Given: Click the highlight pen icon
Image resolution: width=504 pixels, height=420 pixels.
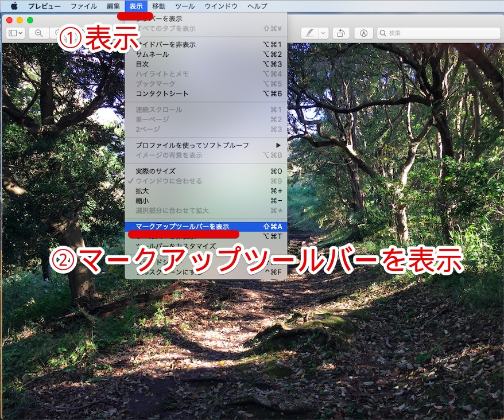Looking at the screenshot, I should pyautogui.click(x=309, y=33).
